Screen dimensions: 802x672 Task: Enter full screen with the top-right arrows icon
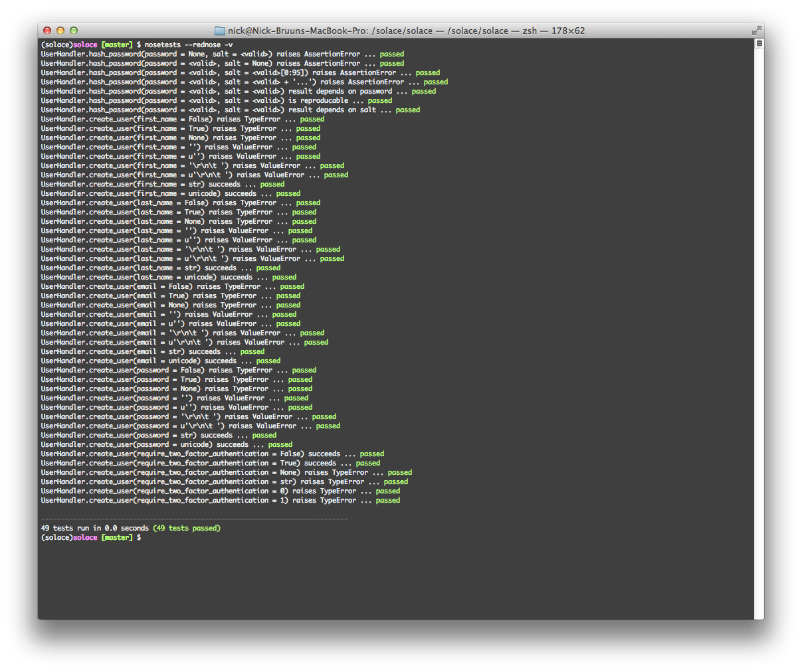(x=756, y=31)
